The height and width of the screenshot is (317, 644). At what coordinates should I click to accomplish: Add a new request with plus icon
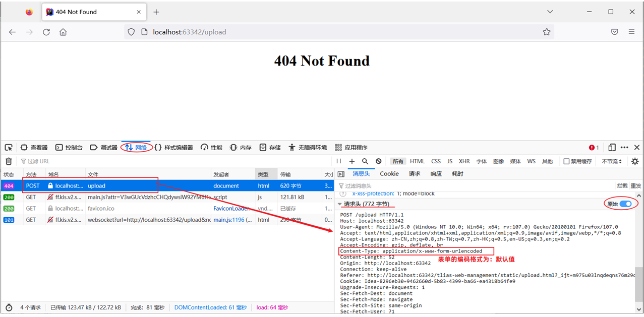[352, 161]
